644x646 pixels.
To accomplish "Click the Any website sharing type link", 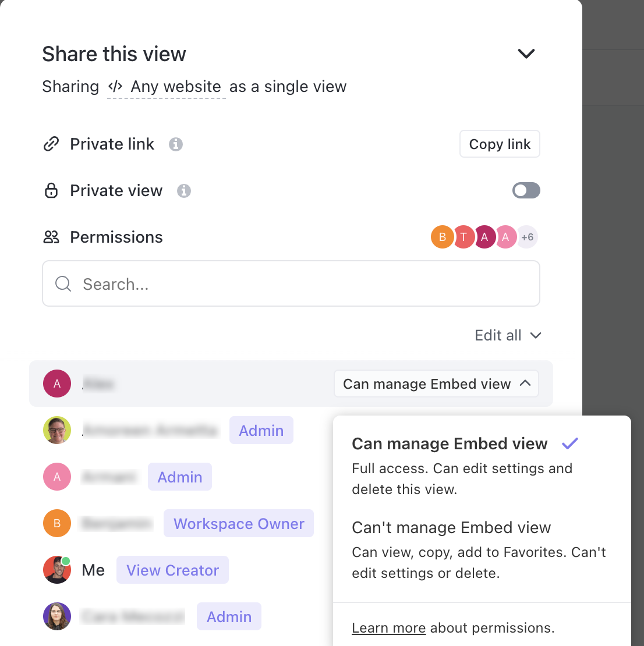I will point(175,87).
